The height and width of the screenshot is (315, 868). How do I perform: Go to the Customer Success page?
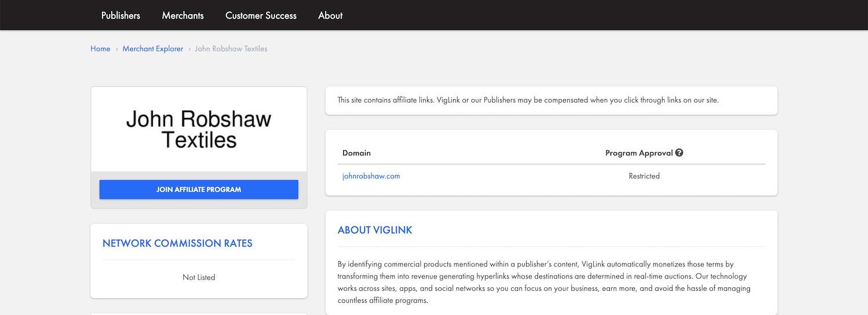[261, 16]
